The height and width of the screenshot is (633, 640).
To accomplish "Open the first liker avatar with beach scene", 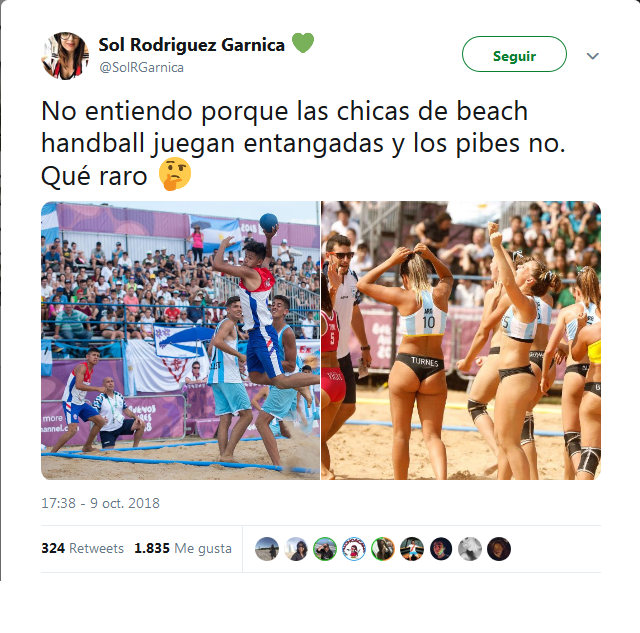I will click(x=267, y=549).
